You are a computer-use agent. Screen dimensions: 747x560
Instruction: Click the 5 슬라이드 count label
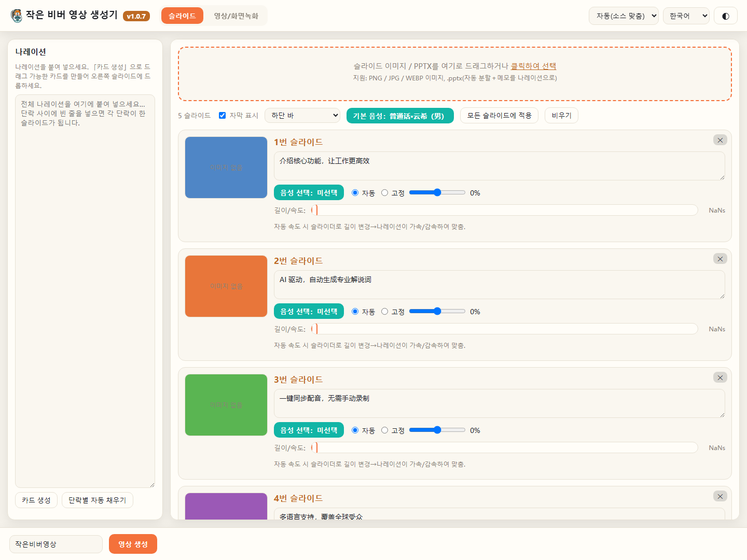point(195,116)
